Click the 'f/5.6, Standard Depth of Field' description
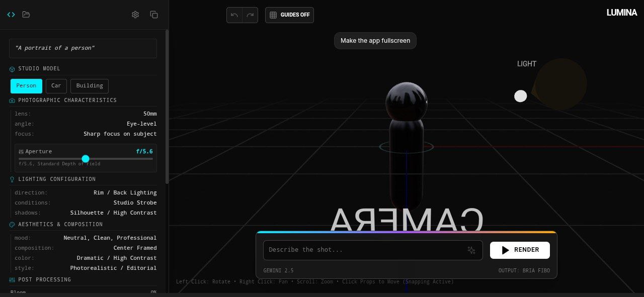The image size is (644, 297). [x=59, y=164]
